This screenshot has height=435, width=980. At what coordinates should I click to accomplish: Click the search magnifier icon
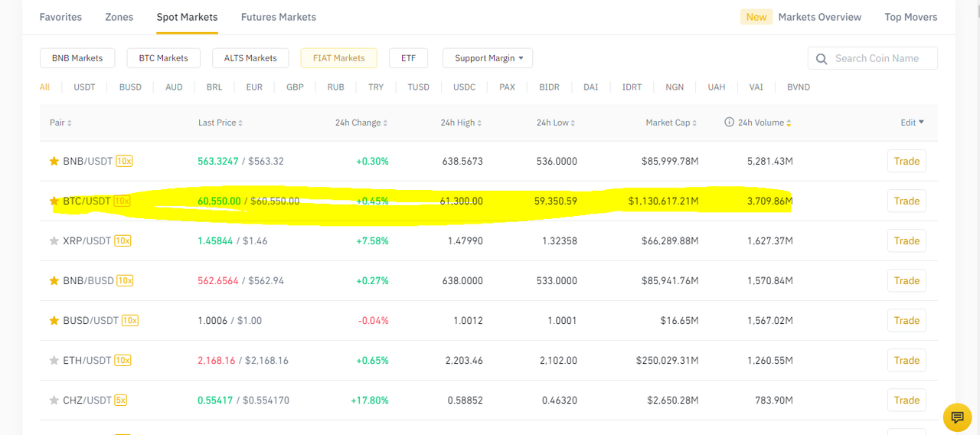point(822,59)
